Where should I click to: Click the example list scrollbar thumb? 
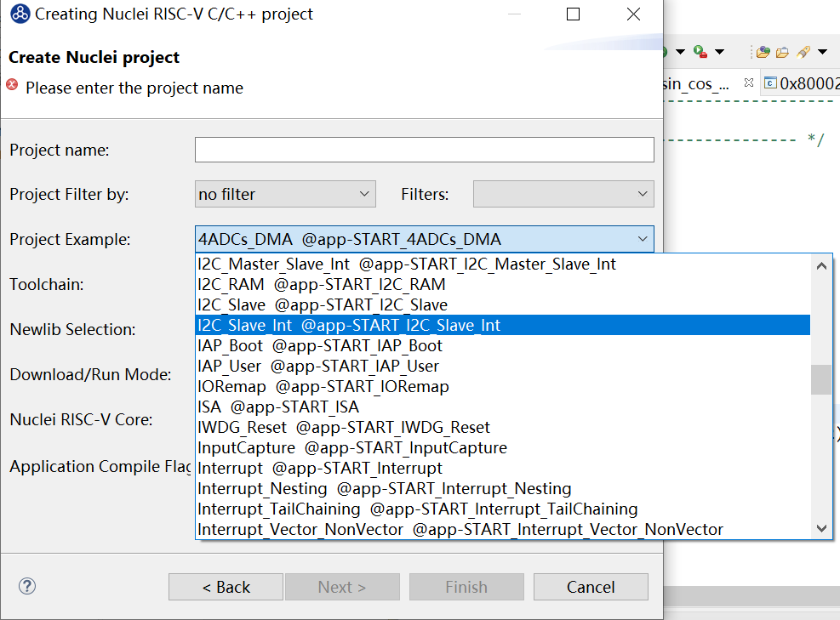(820, 379)
